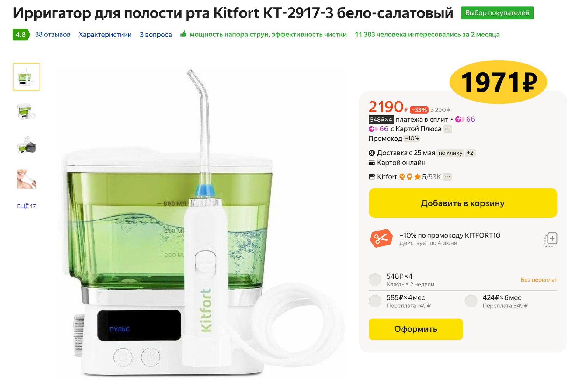Show more photos via 'ЕЩЁ 17'
The image size is (584, 392).
[x=26, y=206]
